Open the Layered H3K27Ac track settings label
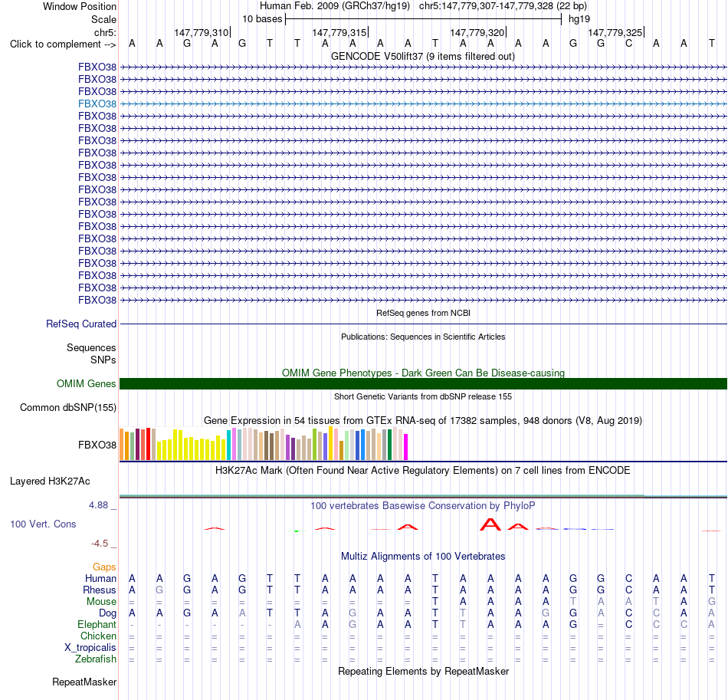 [x=50, y=481]
